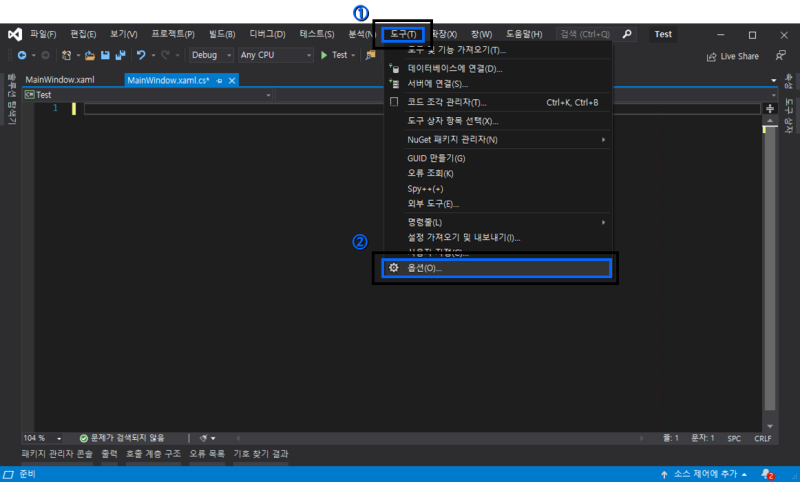Image resolution: width=800 pixels, height=482 pixels.
Task: Expand the 명령줄(L) submenu
Action: [604, 222]
